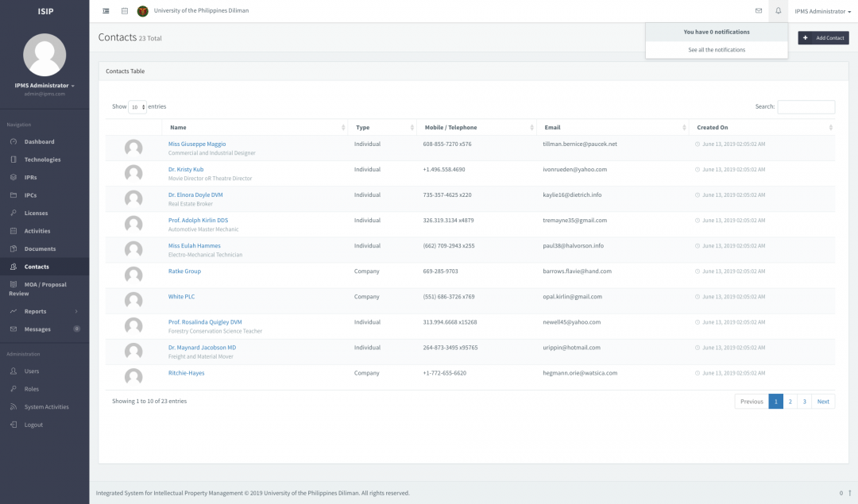This screenshot has height=504, width=858.
Task: Open Messages in the sidebar
Action: pos(37,329)
